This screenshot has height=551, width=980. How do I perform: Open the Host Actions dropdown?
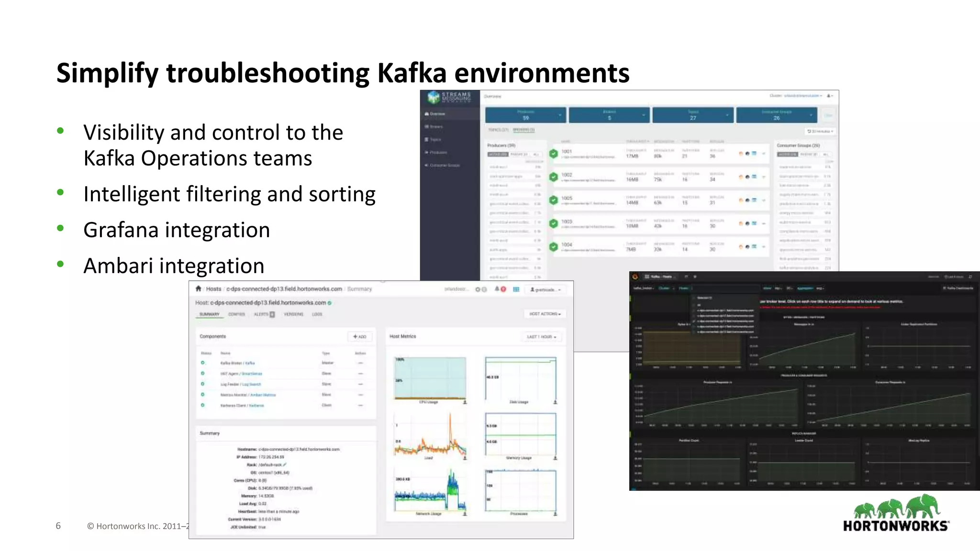(x=545, y=314)
